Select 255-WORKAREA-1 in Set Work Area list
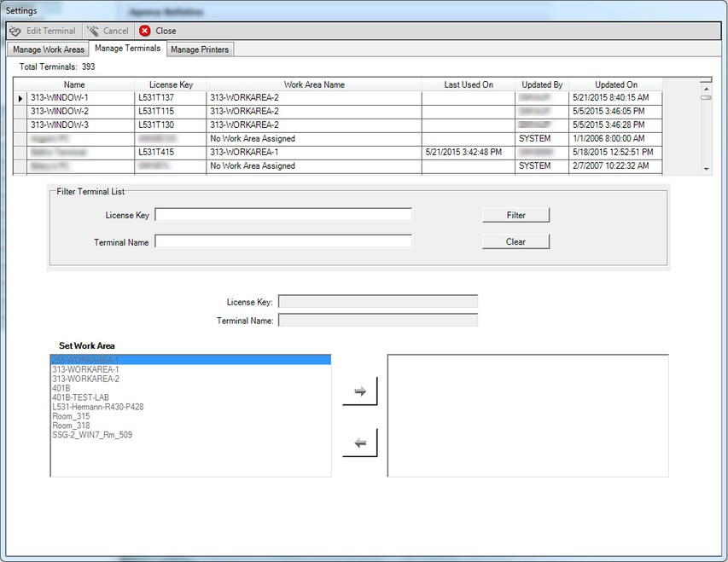Image resolution: width=728 pixels, height=562 pixels. (191, 360)
